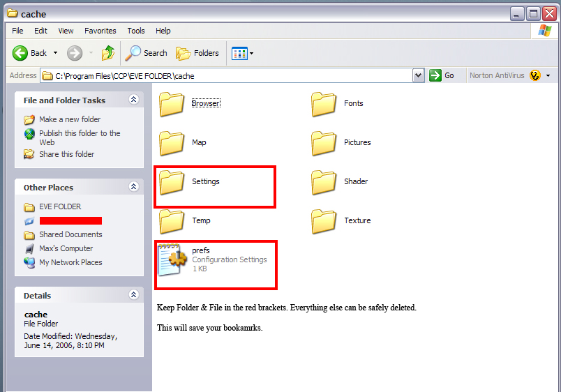
Task: Expand the Address bar dropdown
Action: [418, 75]
